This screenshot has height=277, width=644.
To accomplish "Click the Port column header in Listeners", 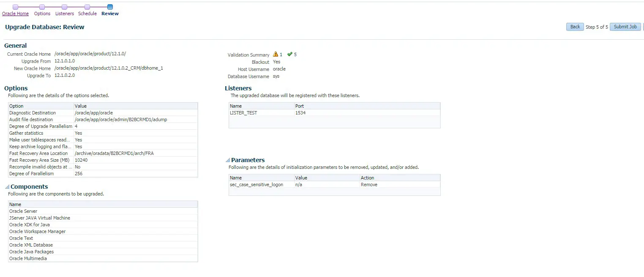I will [x=367, y=106].
